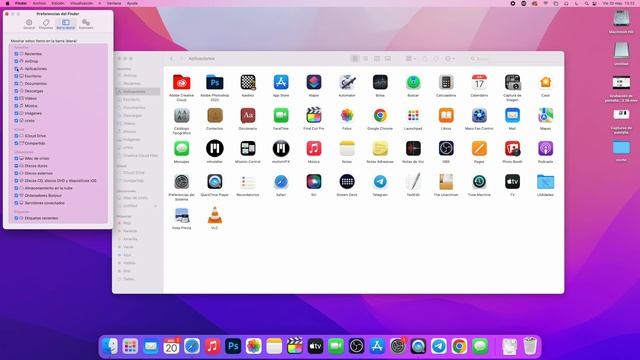Open Final Cut Pro from the Dock

click(x=295, y=347)
